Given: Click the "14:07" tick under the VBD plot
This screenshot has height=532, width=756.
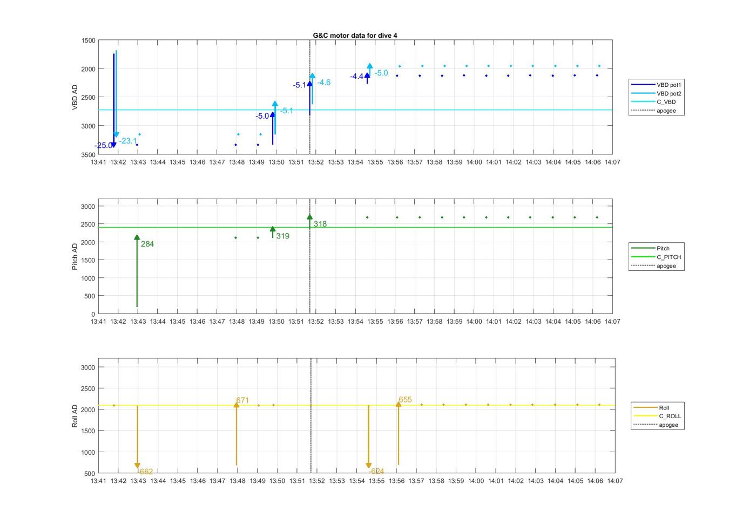Looking at the screenshot, I should (612, 162).
